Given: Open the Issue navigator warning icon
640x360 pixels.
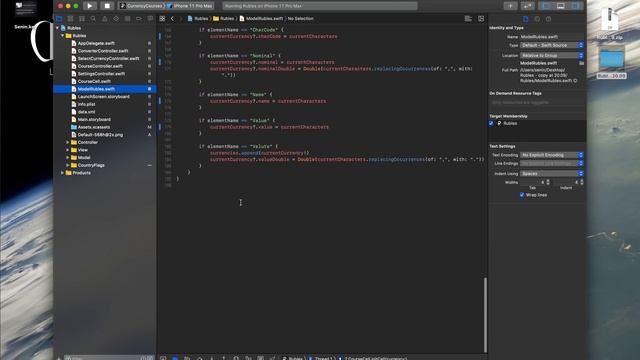Looking at the screenshot, I should coord(104,18).
